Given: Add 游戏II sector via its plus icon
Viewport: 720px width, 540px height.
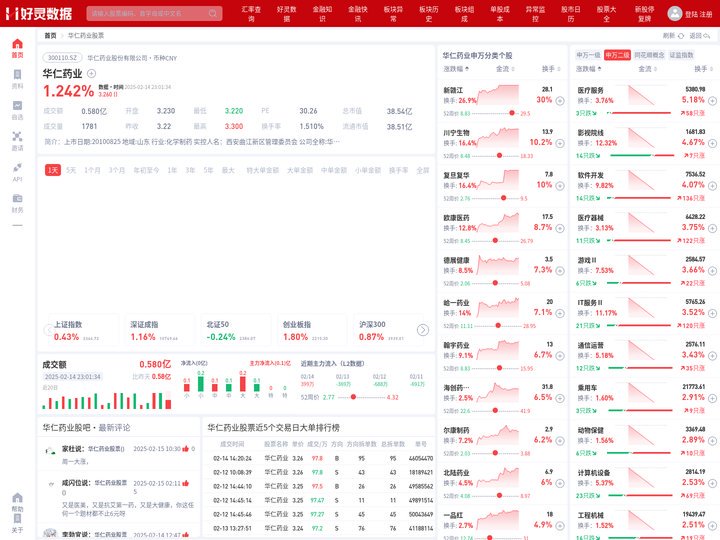Looking at the screenshot, I should [712, 270].
